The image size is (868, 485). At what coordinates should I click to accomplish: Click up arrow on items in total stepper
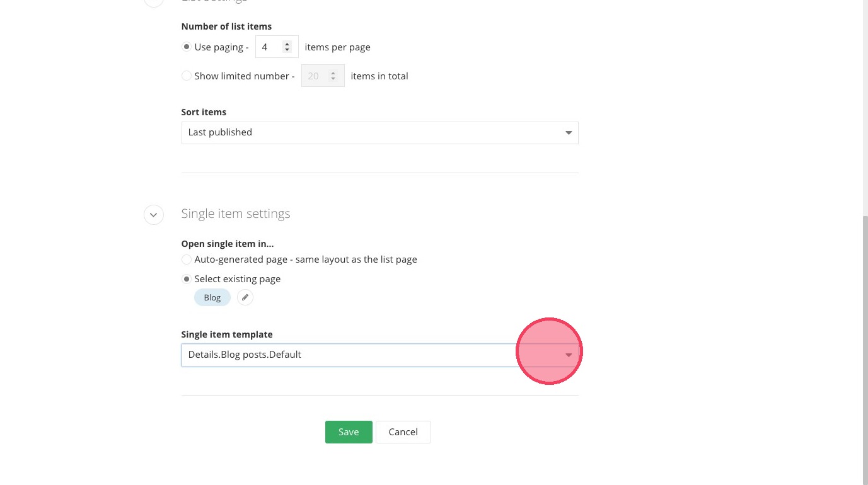tap(333, 72)
